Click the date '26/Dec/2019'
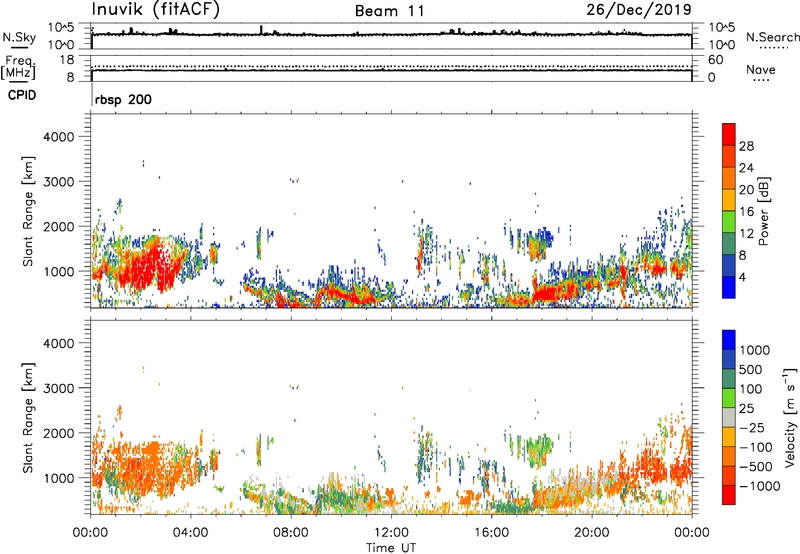Viewport: 800px width, 554px height. [639, 10]
